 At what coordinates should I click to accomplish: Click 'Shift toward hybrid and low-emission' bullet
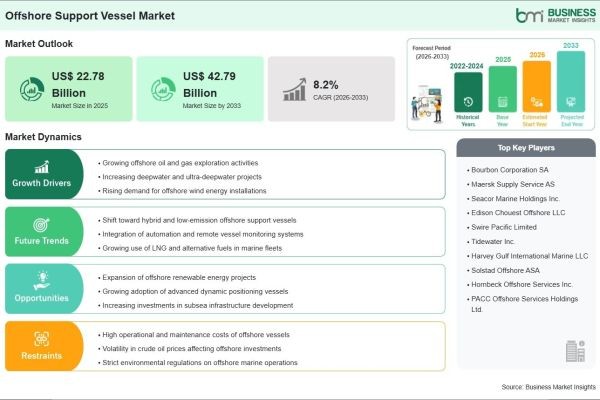[x=197, y=220]
